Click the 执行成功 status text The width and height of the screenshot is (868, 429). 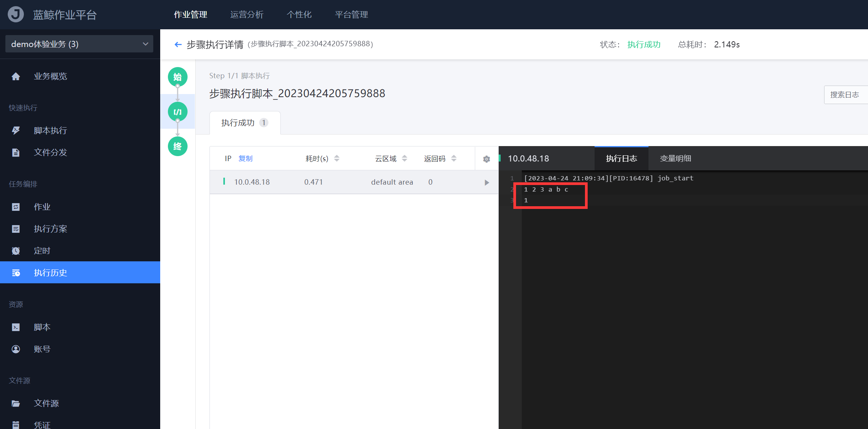(x=644, y=44)
